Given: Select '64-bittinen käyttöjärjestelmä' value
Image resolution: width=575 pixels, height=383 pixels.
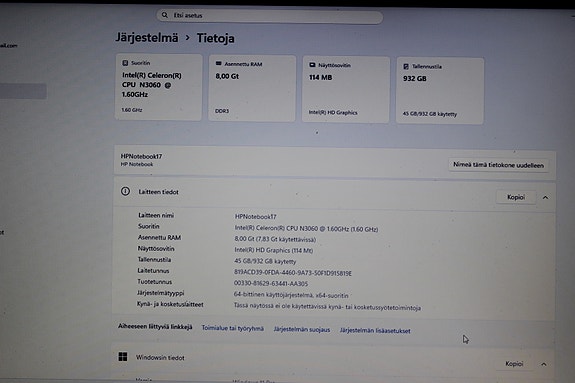Looking at the screenshot, I should click(291, 295).
